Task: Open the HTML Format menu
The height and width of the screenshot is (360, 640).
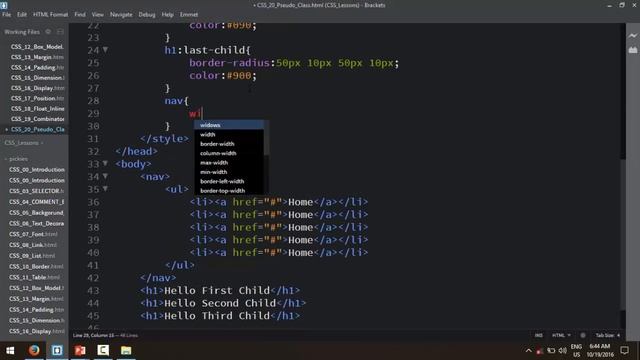Action: [x=51, y=14]
